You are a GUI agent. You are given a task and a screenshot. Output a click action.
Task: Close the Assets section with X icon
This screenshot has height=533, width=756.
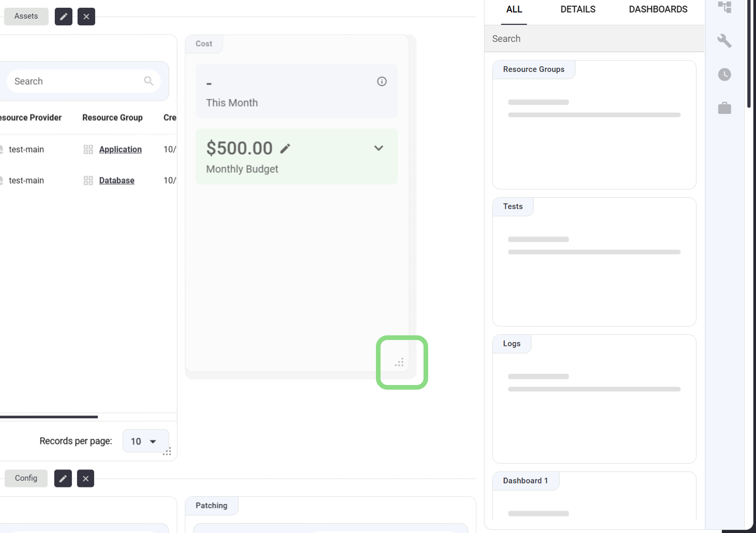(86, 17)
